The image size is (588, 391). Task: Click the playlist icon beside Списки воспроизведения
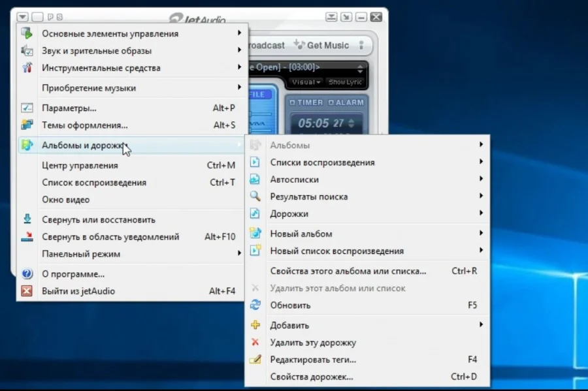coord(255,162)
